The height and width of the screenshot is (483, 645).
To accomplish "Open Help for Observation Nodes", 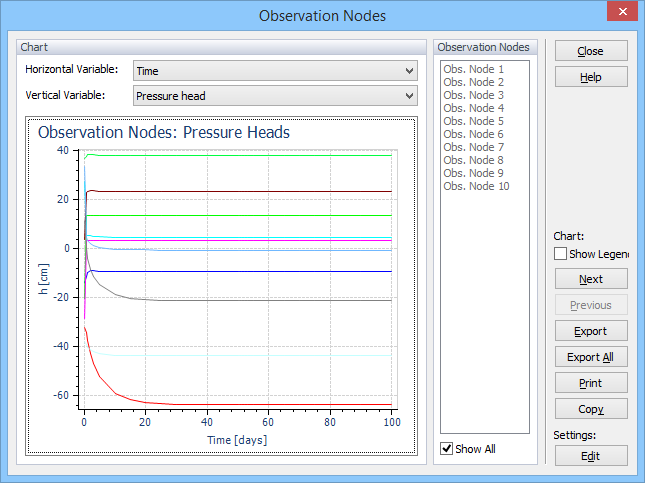I will coord(591,77).
